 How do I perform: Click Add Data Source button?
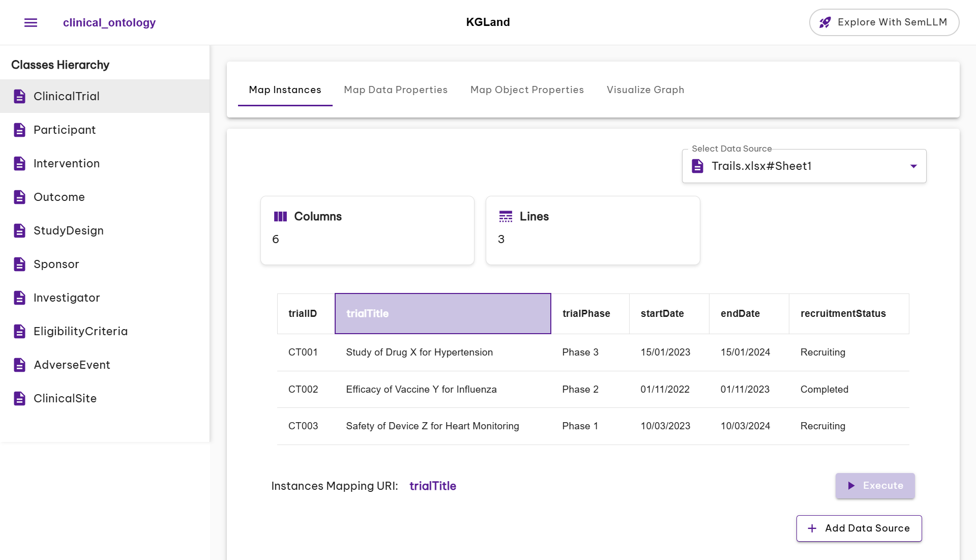[859, 528]
